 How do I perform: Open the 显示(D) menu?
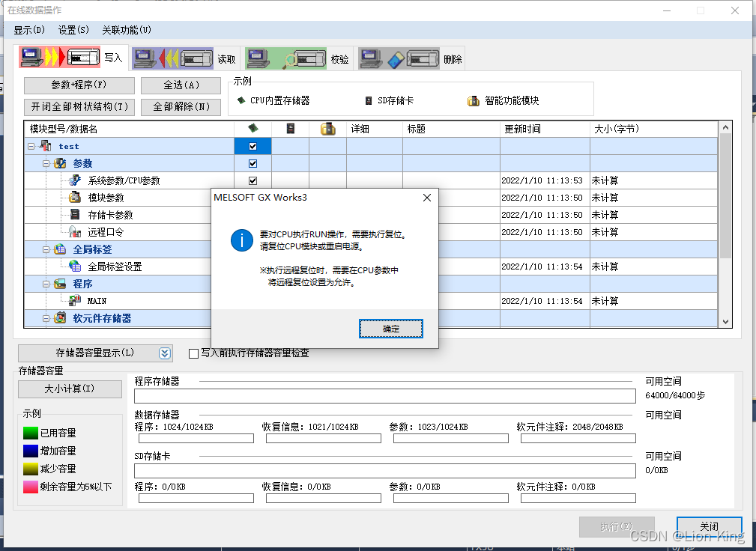pos(29,30)
